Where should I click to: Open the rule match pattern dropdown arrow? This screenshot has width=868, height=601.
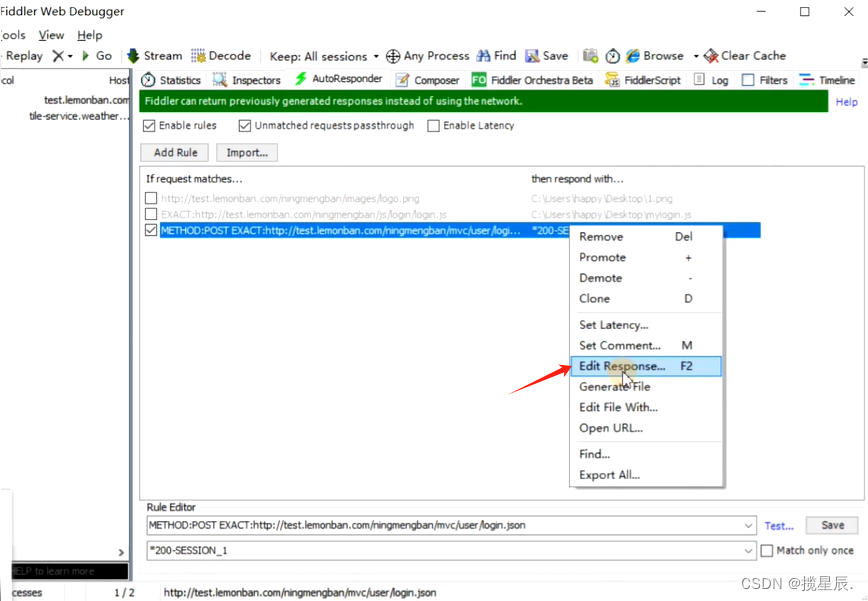pyautogui.click(x=748, y=526)
